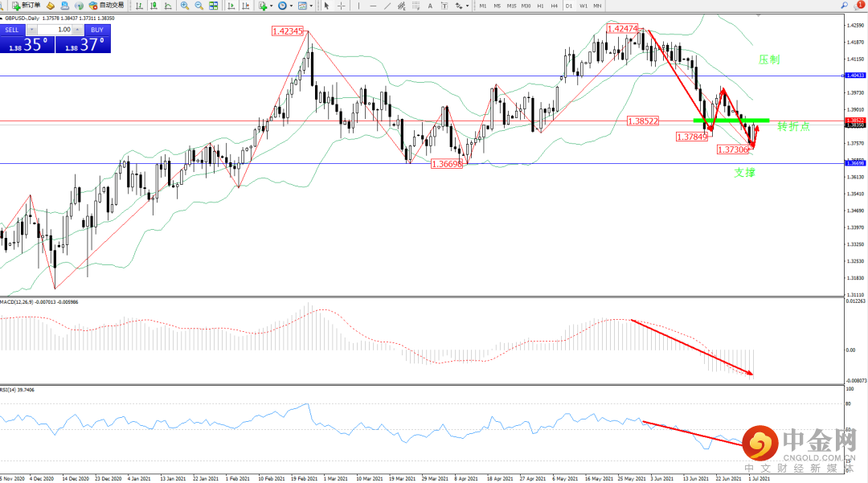The width and height of the screenshot is (868, 483).
Task: Switch to M5 timeframe
Action: [x=497, y=6]
